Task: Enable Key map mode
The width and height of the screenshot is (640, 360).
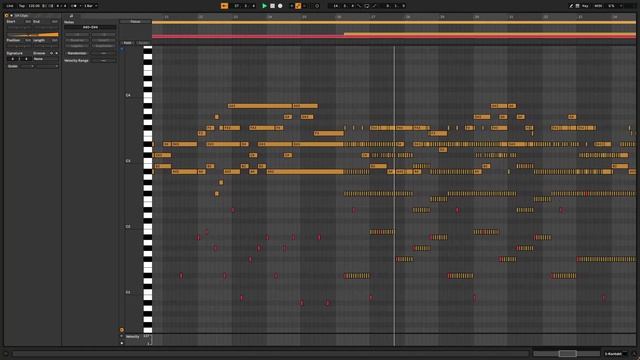Action: pyautogui.click(x=585, y=6)
